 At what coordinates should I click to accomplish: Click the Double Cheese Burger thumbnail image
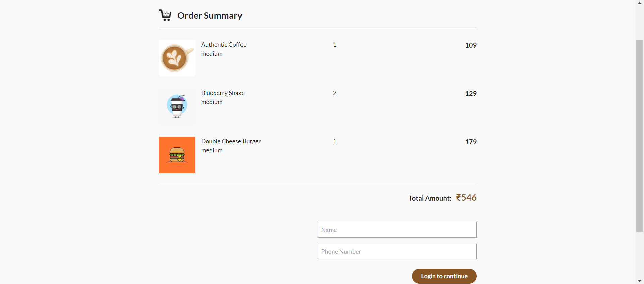pos(177,154)
